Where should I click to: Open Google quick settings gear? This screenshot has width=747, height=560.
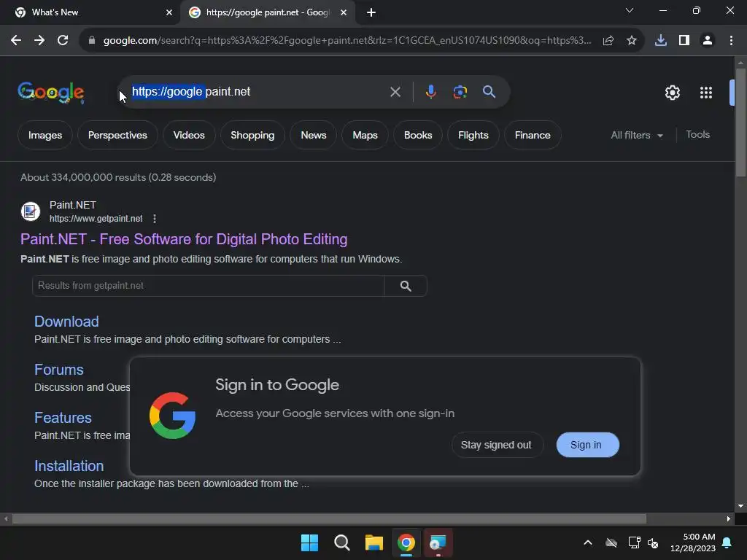(x=672, y=93)
